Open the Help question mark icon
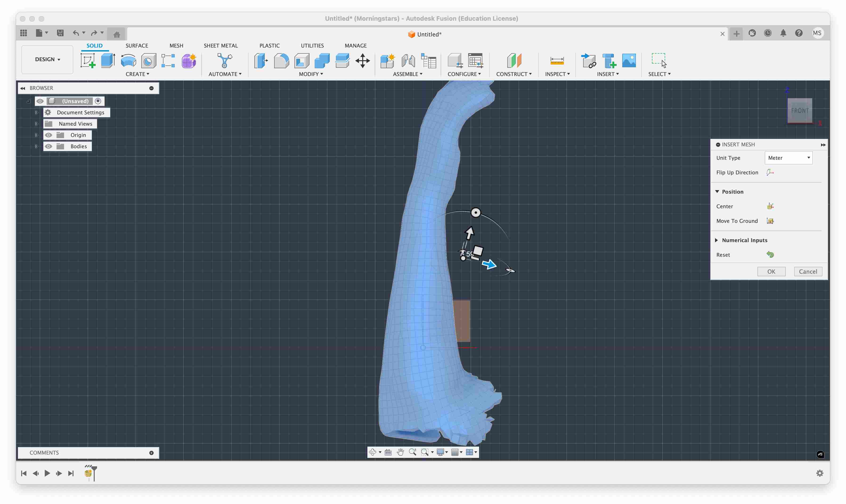The image size is (846, 504). pos(799,33)
